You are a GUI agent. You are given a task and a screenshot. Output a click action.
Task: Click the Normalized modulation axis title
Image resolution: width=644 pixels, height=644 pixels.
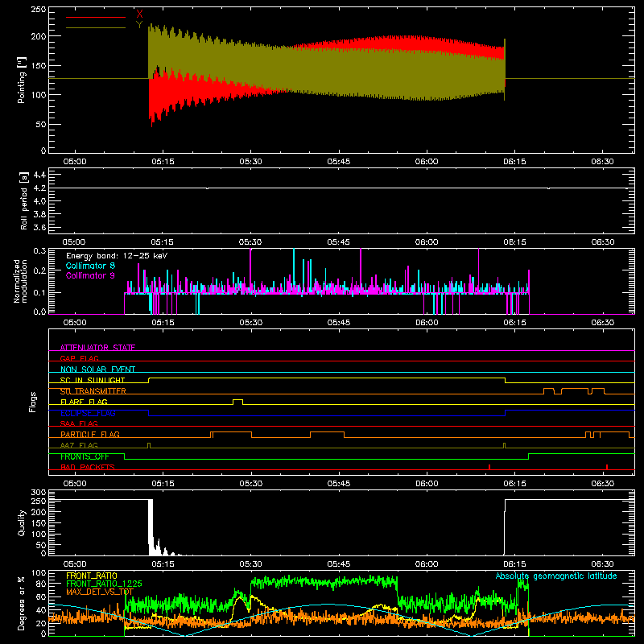20,281
